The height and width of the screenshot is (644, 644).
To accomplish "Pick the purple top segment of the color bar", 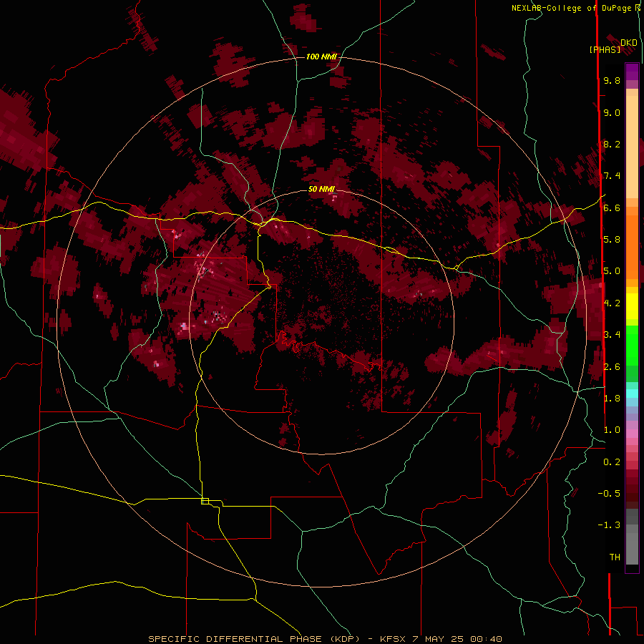I will pos(632,72).
